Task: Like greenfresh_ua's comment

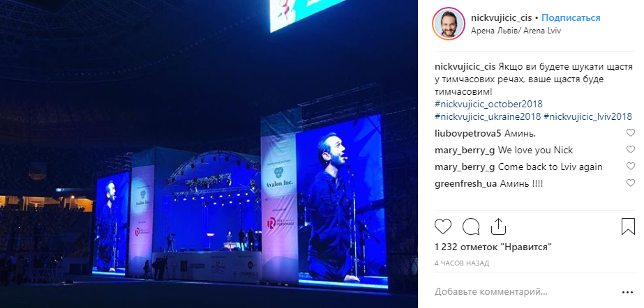Action: pyautogui.click(x=631, y=183)
